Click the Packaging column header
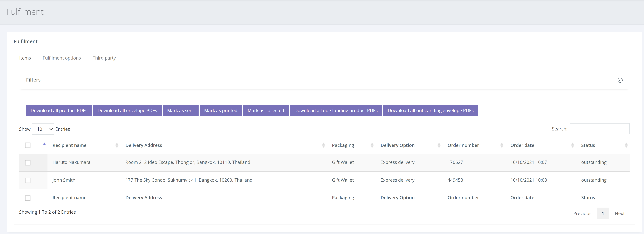Image resolution: width=644 pixels, height=234 pixels. [343, 145]
